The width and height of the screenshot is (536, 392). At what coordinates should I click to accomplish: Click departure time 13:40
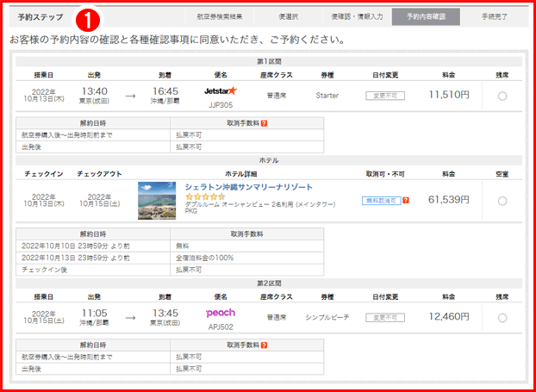94,91
